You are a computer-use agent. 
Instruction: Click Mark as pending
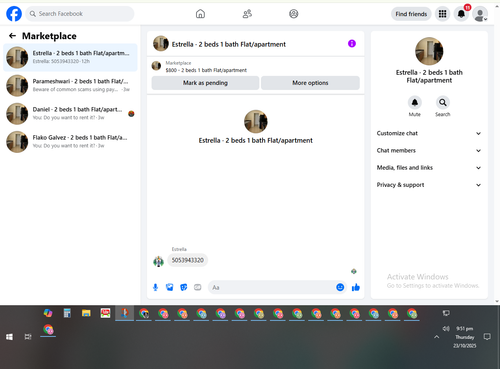(x=205, y=83)
